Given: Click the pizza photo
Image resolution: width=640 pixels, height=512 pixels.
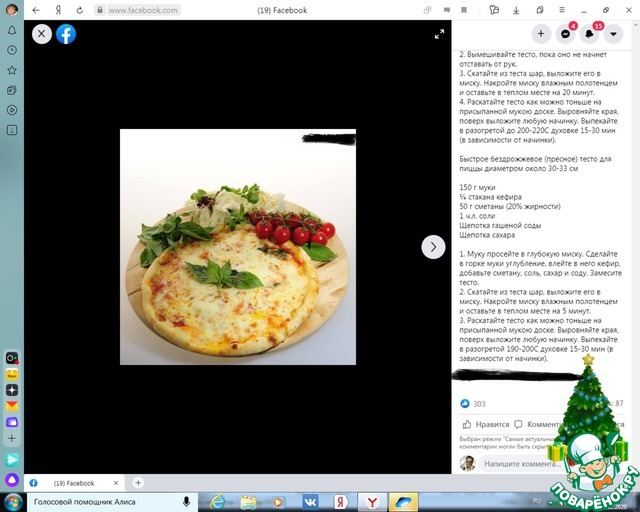Looking at the screenshot, I should click(238, 247).
